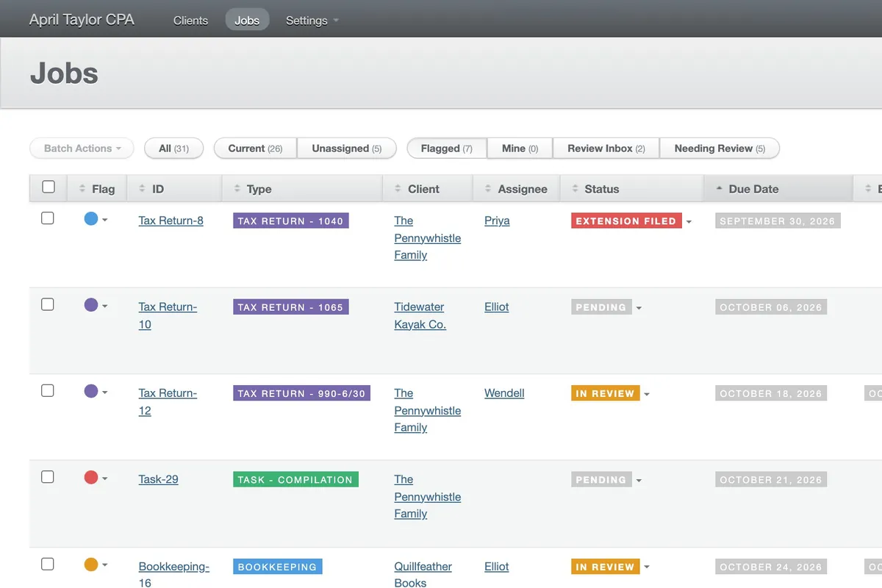Check the box for Bookkeeping-16

tap(48, 564)
